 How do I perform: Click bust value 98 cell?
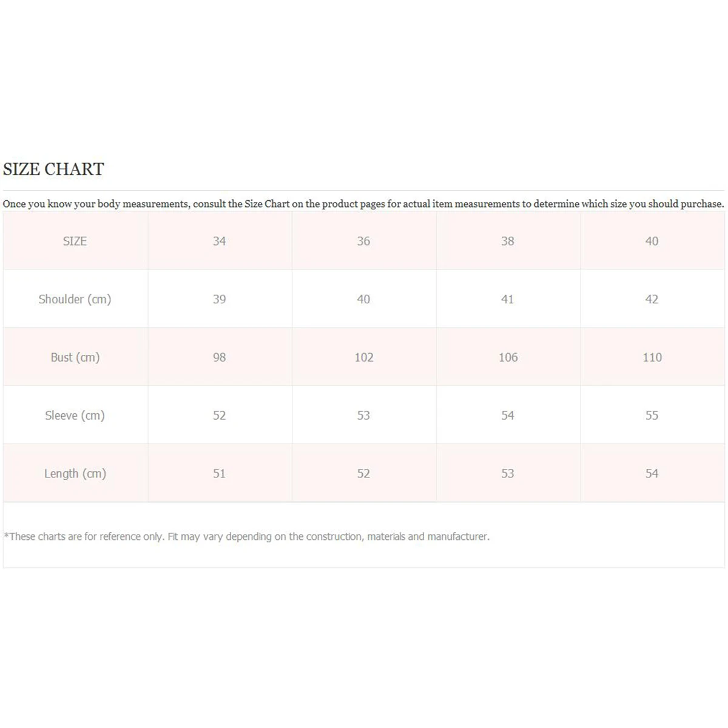(219, 357)
